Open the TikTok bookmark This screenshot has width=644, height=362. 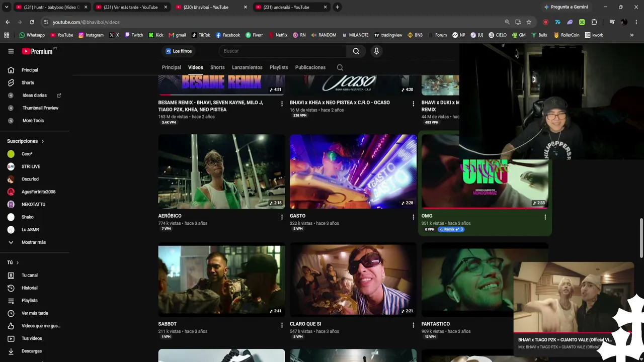click(201, 35)
